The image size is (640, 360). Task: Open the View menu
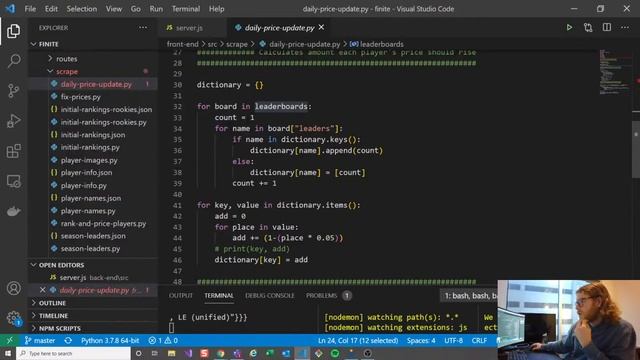[x=113, y=9]
